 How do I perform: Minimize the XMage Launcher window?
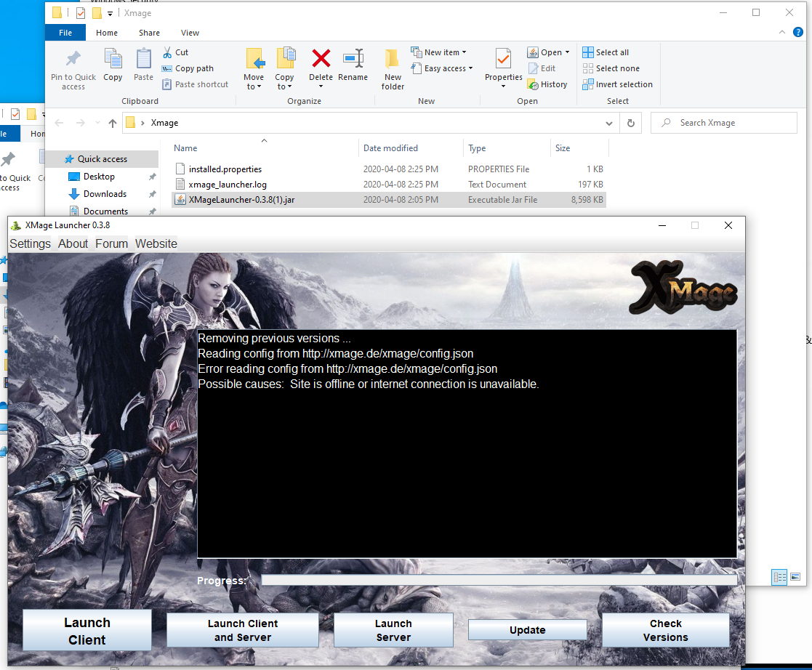point(662,225)
